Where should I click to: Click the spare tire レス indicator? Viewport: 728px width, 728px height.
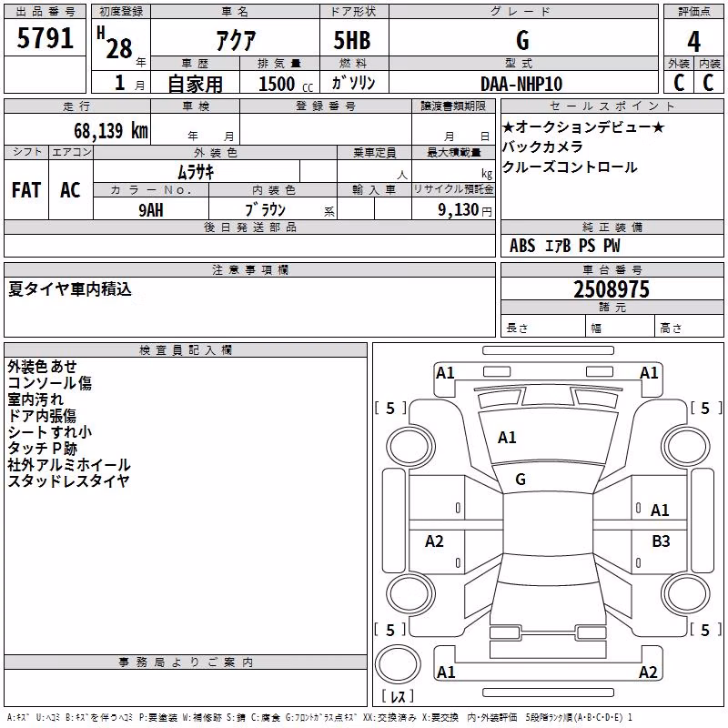pos(398,696)
